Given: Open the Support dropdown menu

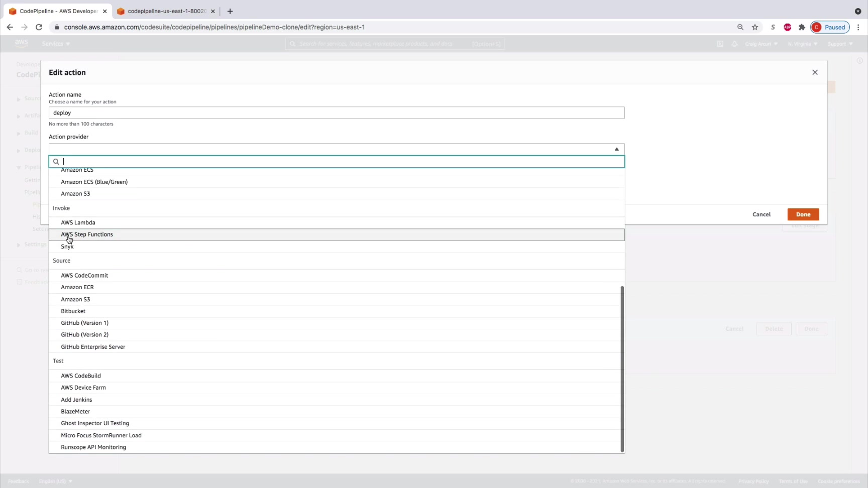Looking at the screenshot, I should [840, 44].
